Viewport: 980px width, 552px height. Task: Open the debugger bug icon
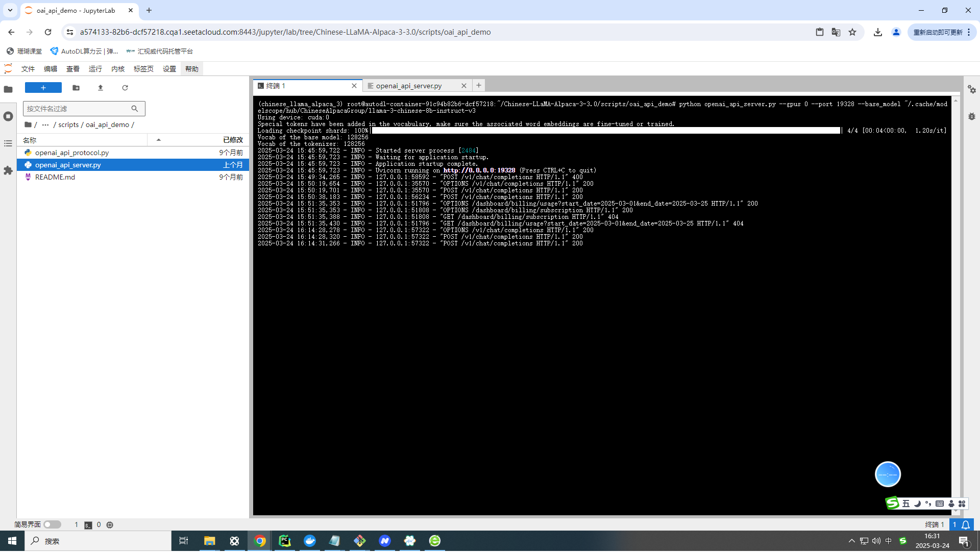(972, 117)
